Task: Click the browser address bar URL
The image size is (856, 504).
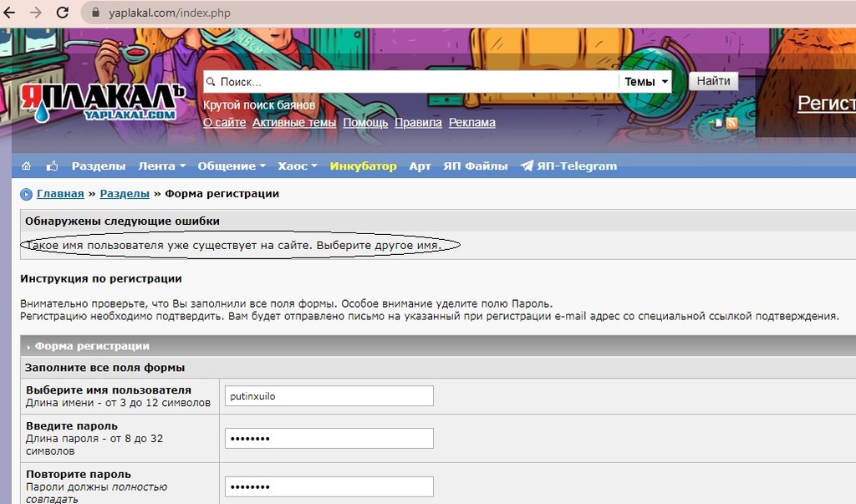Action: [169, 13]
